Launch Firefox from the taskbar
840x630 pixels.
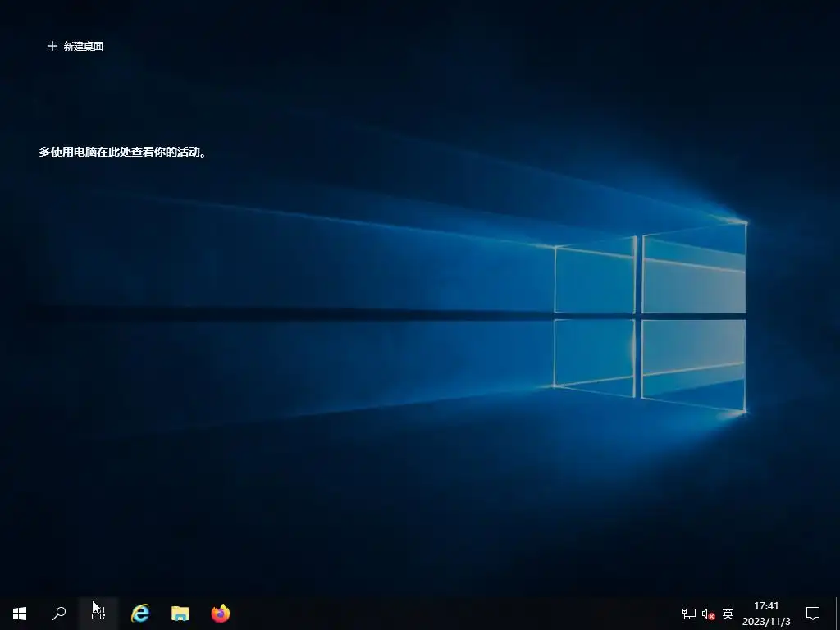point(220,614)
